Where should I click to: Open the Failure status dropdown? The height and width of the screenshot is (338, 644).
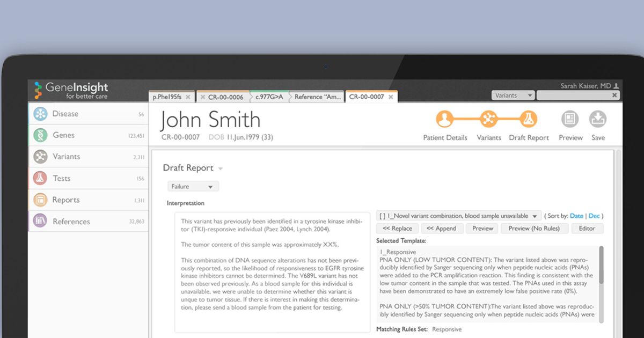pyautogui.click(x=193, y=187)
